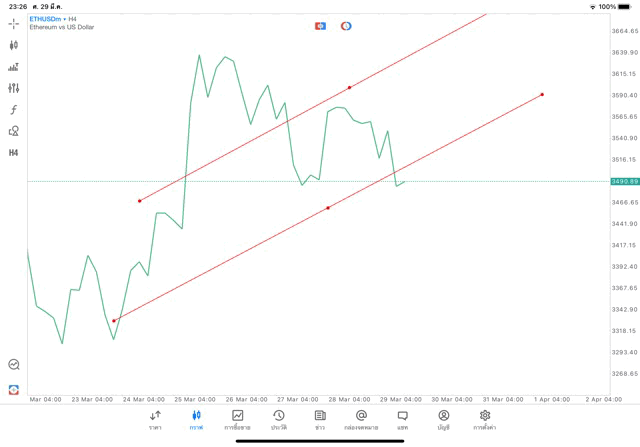Image resolution: width=640 pixels, height=447 pixels.
Task: Tap the circular red-blue icon above chart
Action: pyautogui.click(x=346, y=26)
